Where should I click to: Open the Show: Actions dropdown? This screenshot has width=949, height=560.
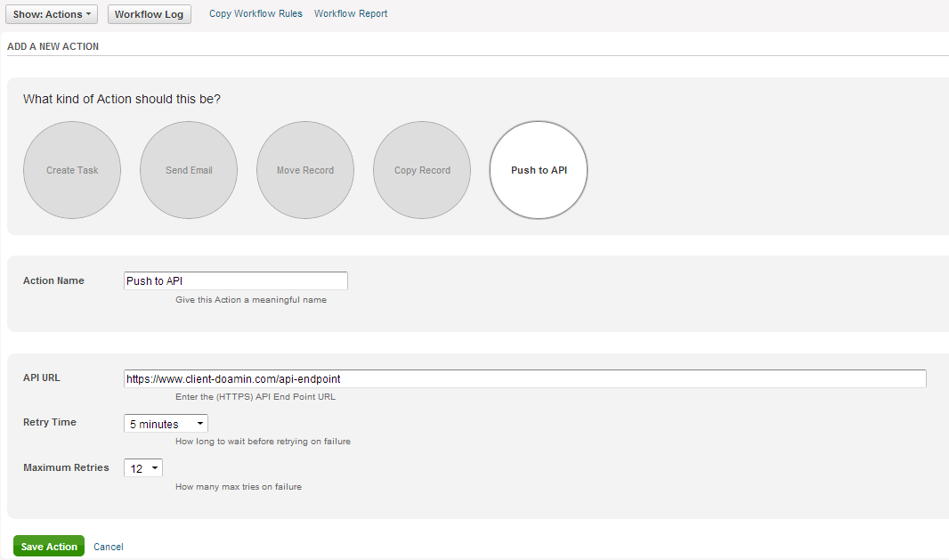(x=52, y=14)
